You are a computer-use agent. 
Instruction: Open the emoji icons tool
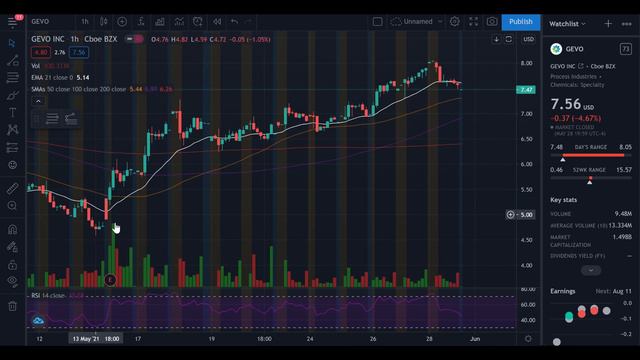click(x=12, y=165)
